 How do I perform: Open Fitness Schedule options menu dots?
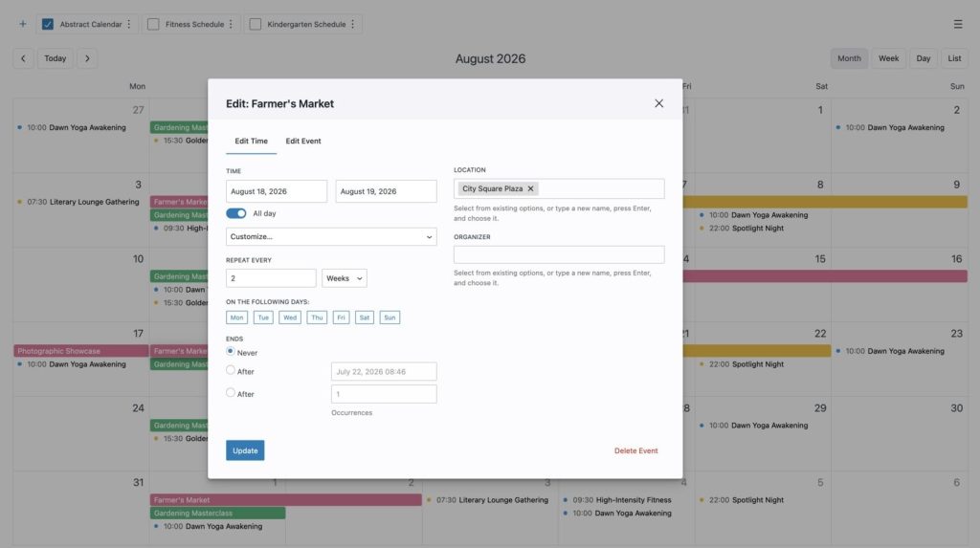tap(231, 24)
